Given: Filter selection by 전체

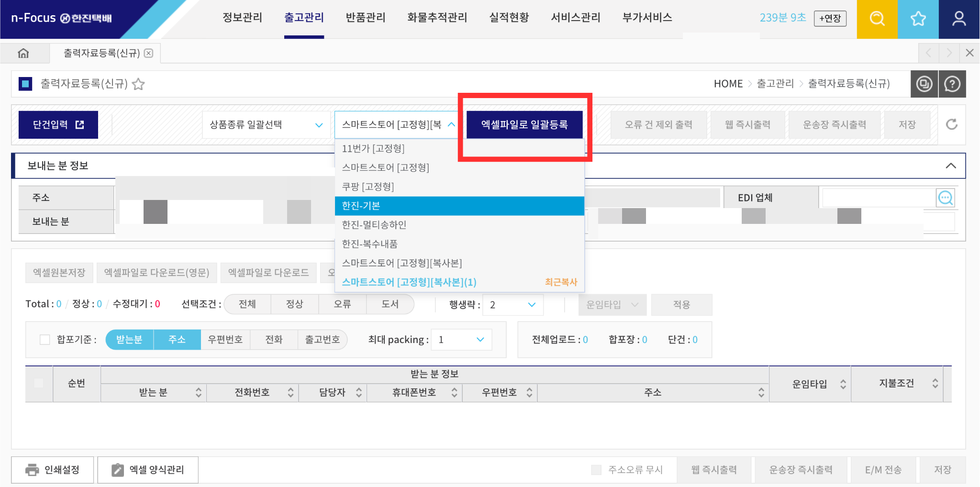Looking at the screenshot, I should pyautogui.click(x=247, y=304).
